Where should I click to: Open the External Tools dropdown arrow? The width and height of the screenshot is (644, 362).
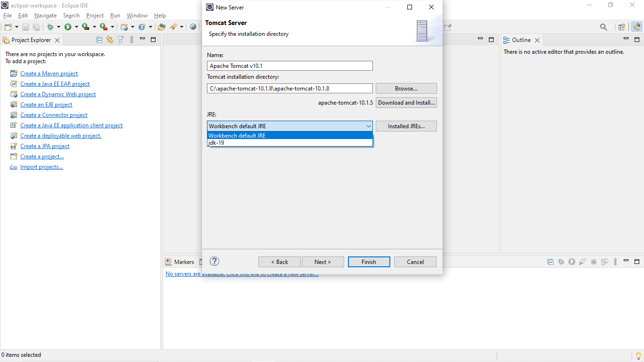click(x=112, y=27)
